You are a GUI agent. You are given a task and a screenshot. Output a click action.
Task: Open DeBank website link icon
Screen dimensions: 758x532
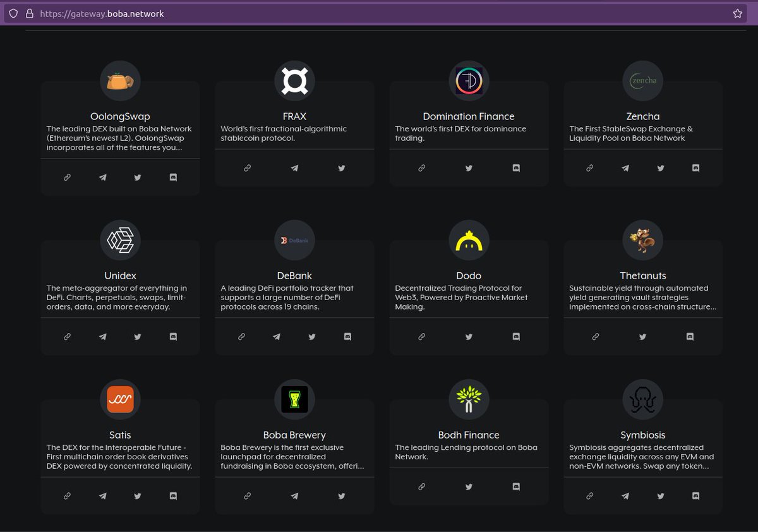tap(241, 337)
